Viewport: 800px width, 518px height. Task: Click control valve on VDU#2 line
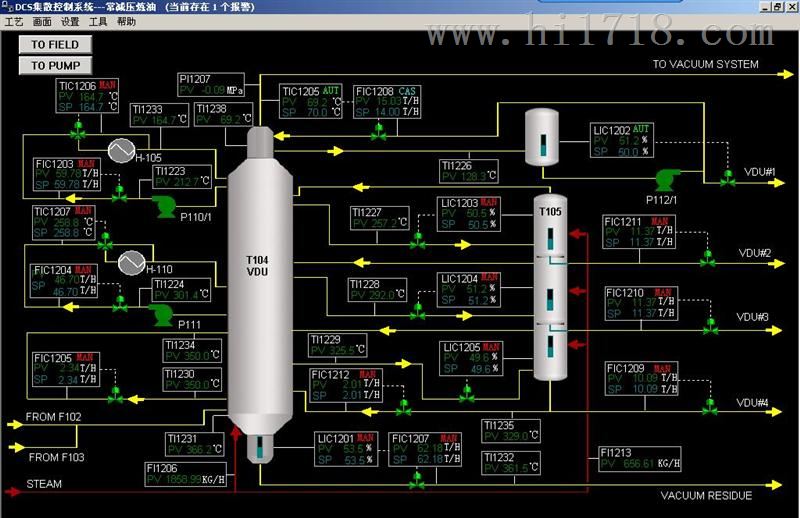tap(708, 259)
